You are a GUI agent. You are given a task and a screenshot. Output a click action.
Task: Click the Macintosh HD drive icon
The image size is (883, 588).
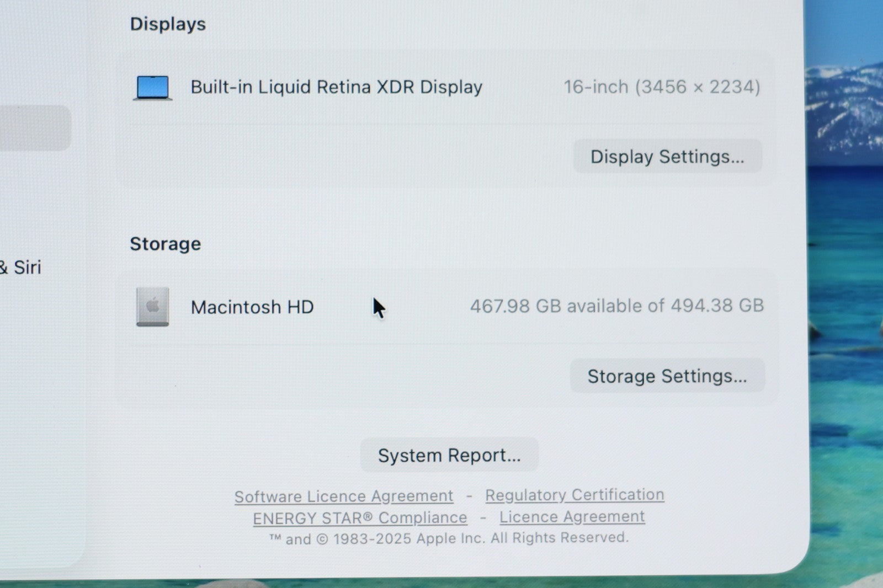[x=153, y=307]
